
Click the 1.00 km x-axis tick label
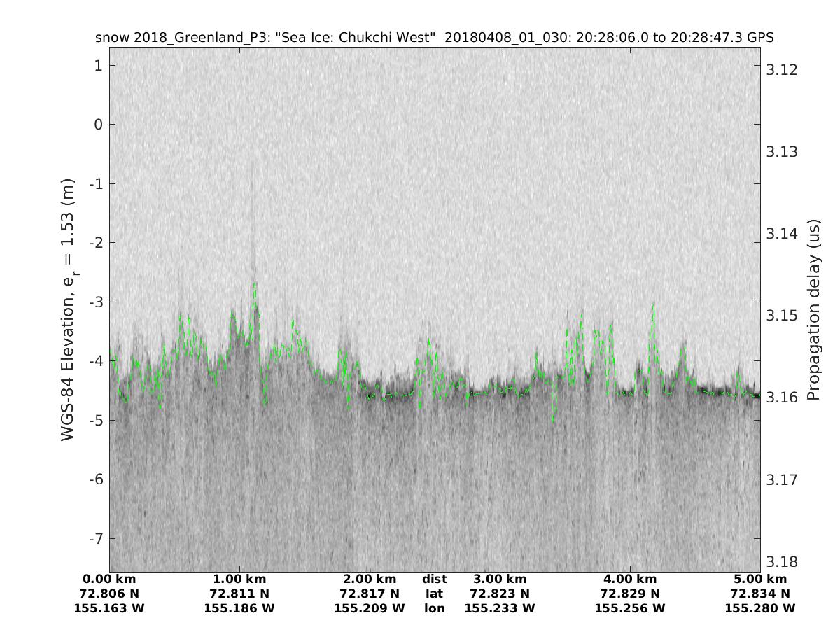pyautogui.click(x=239, y=580)
